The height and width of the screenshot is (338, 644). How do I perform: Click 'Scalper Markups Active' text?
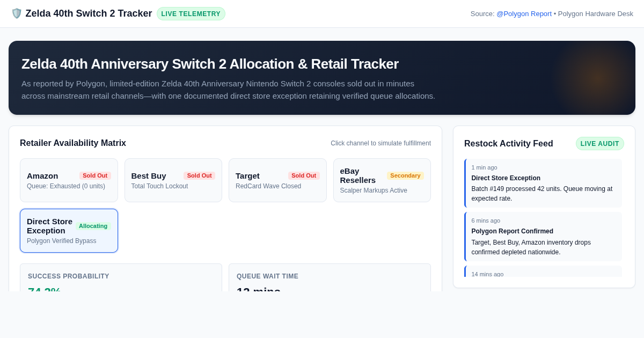[374, 190]
